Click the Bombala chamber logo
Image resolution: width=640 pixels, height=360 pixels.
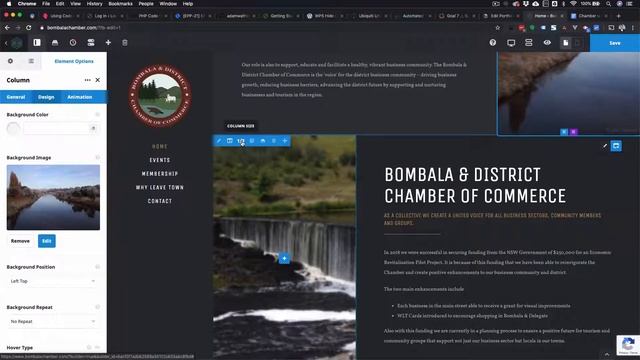click(160, 95)
